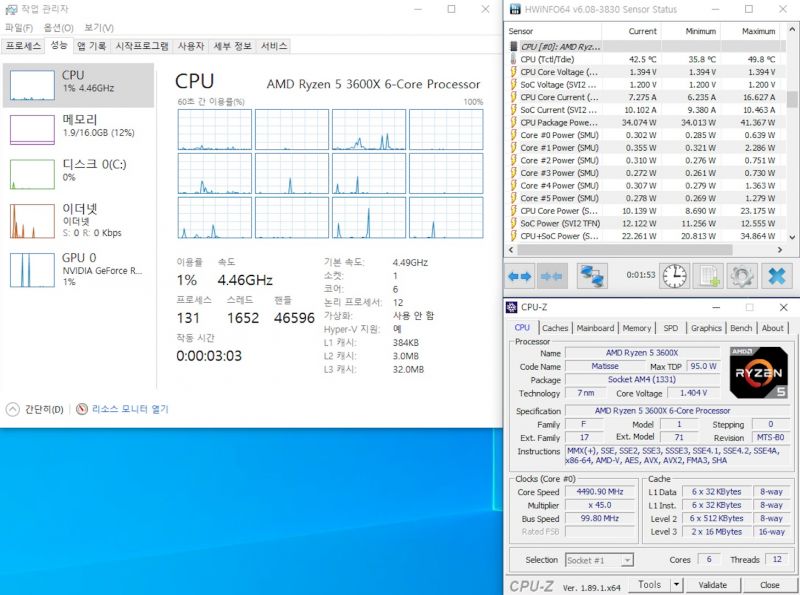Click HWiNFO clock reset timer icon
The width and height of the screenshot is (800, 595).
coord(674,276)
